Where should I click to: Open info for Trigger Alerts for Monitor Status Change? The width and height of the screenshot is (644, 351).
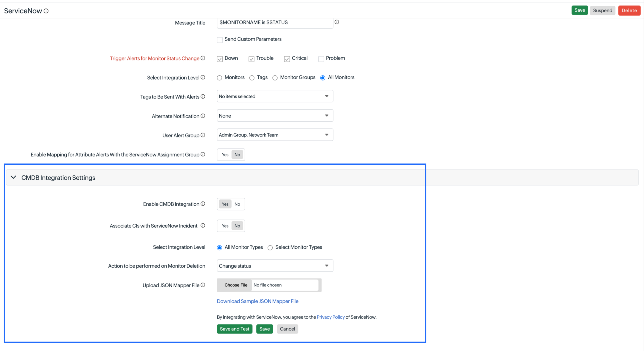click(x=203, y=58)
